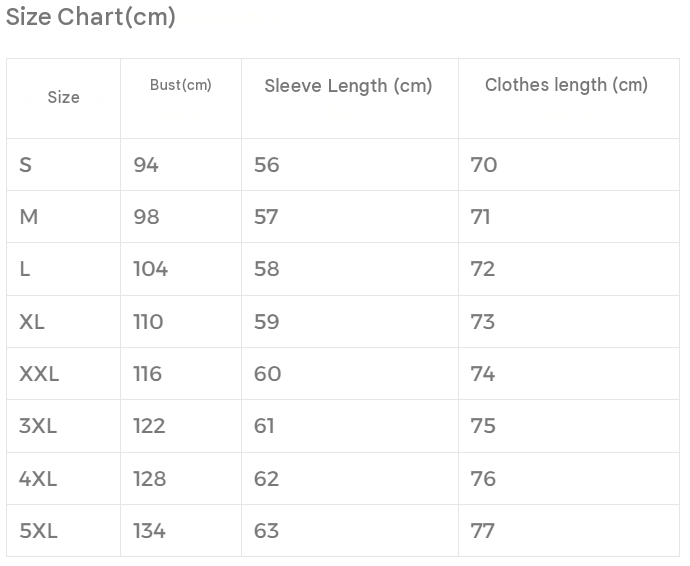Click the Bust(cm) column header
Screen dimensions: 690x566
tap(180, 85)
